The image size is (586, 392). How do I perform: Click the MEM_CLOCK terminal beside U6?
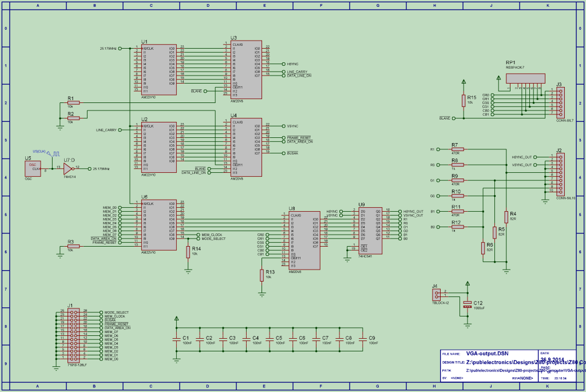(x=198, y=235)
